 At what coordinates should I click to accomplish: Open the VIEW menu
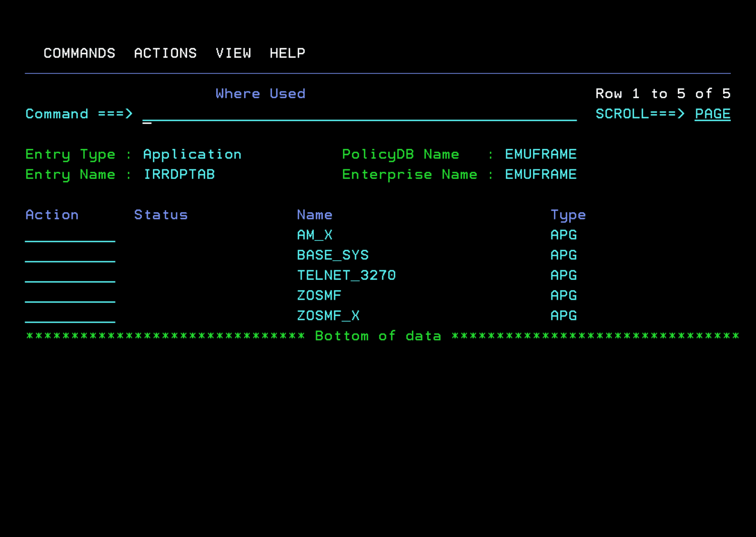(x=234, y=53)
